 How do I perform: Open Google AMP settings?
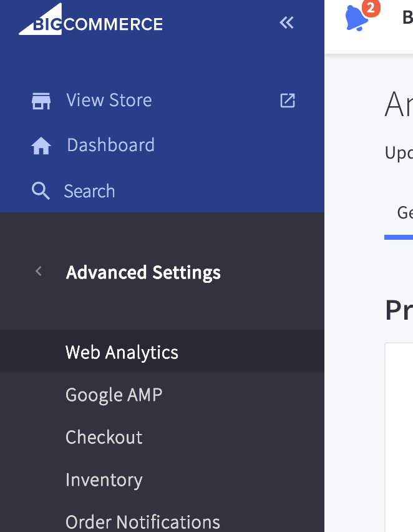[114, 395]
